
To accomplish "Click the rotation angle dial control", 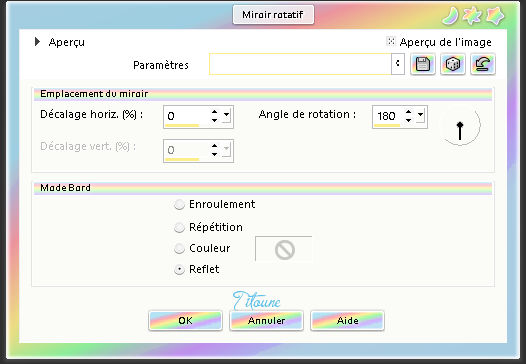I will click(460, 126).
